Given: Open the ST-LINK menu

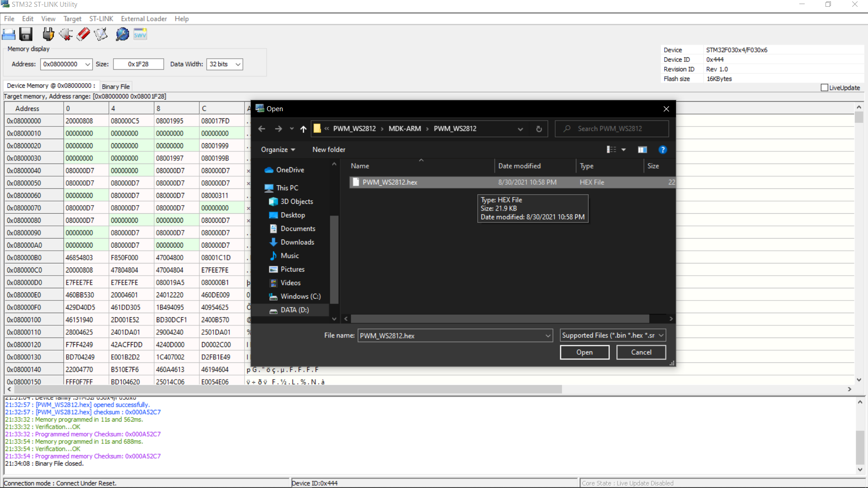Looking at the screenshot, I should coord(101,19).
